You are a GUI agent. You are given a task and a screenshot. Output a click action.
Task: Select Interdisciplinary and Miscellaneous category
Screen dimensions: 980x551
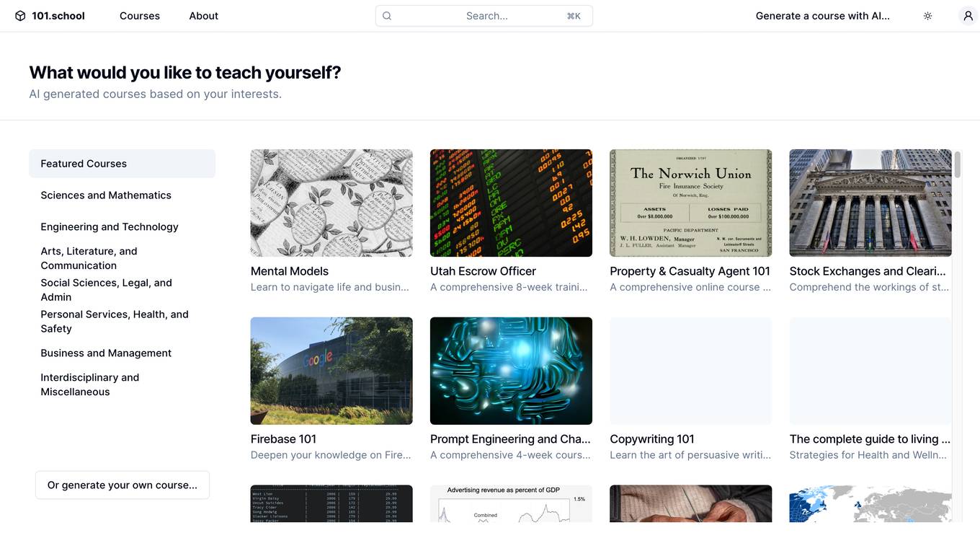(122, 384)
